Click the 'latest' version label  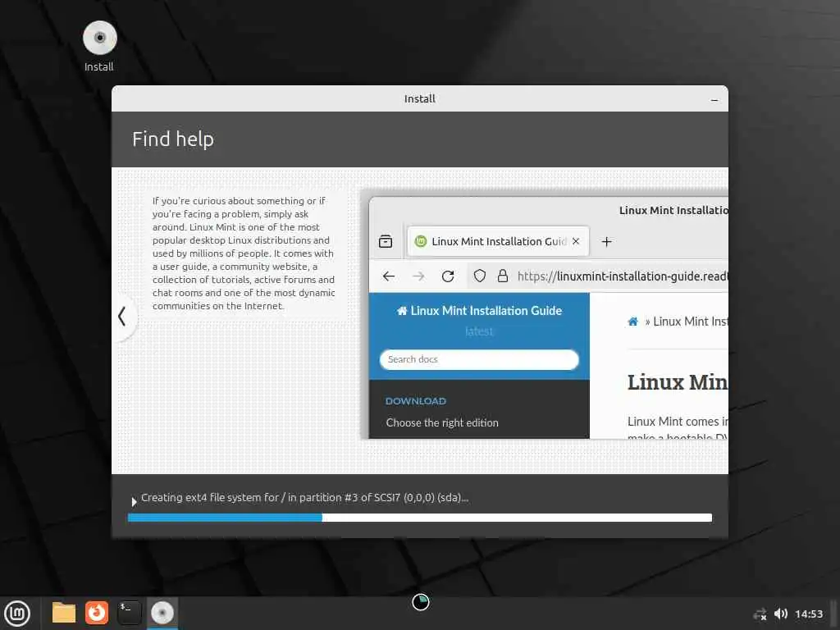(x=479, y=331)
